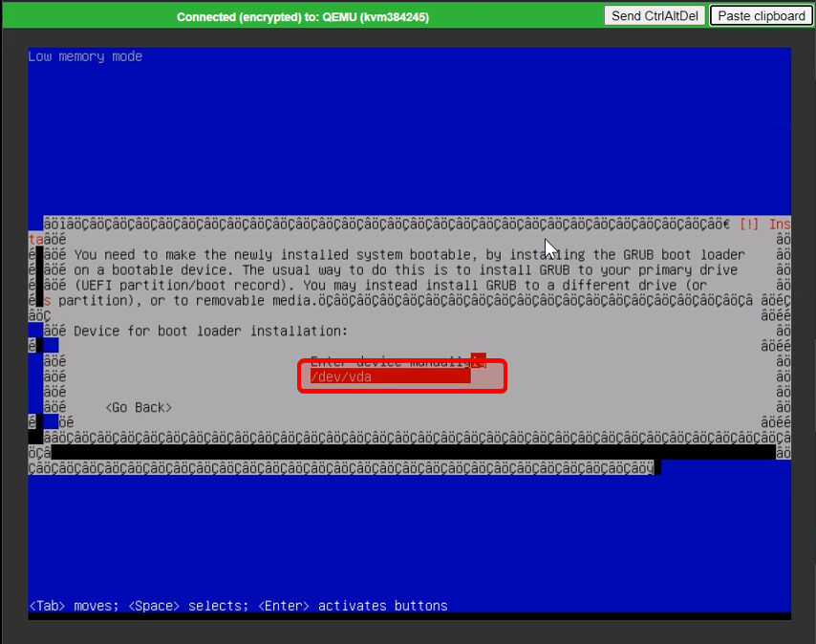Click the black cursor block ending garbled line

657,467
